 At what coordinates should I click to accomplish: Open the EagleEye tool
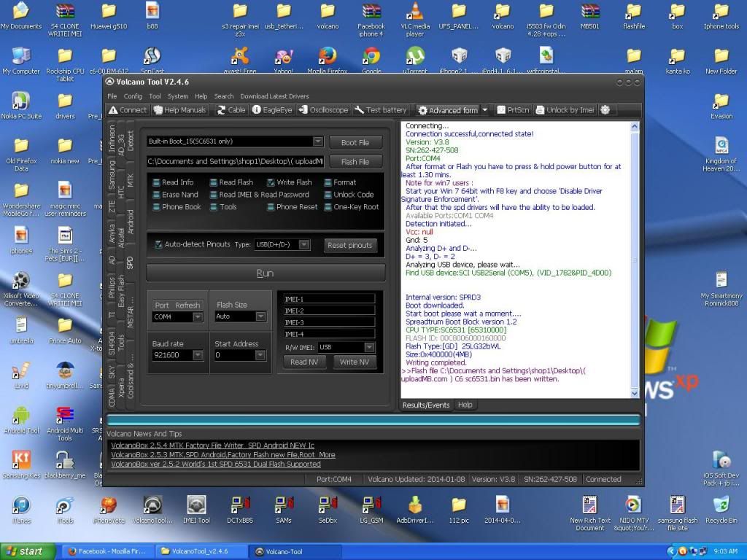click(x=272, y=110)
